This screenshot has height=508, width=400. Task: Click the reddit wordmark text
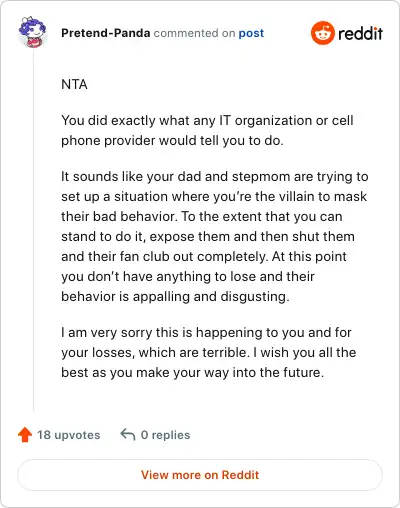coord(360,33)
